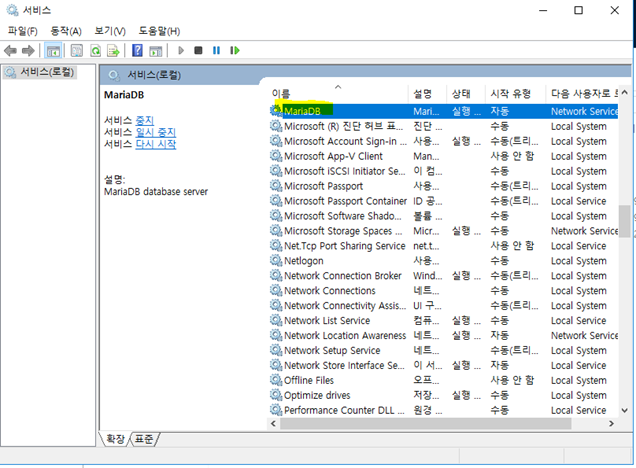
Task: Click the 다시 시작 service link
Action: [156, 144]
